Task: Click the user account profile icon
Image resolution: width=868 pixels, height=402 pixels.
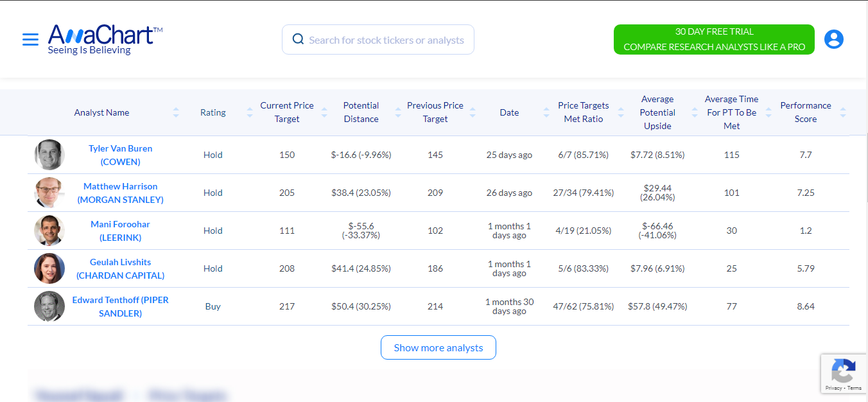Action: point(834,39)
